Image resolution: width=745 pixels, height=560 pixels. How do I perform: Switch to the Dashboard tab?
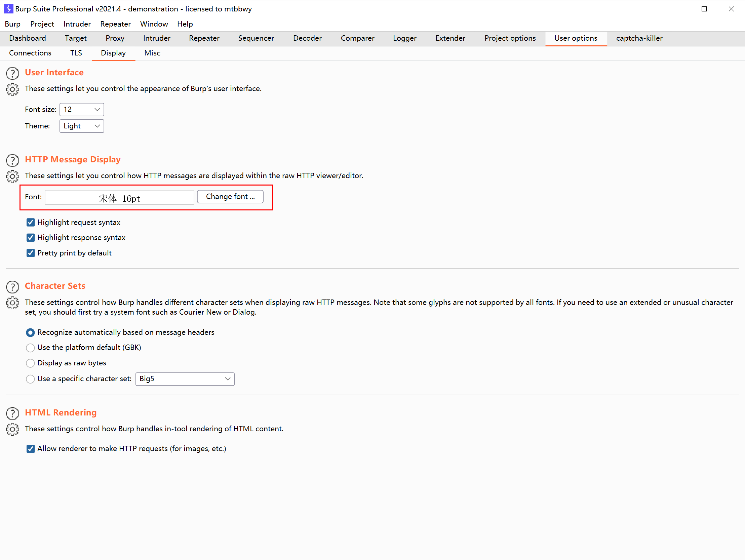pyautogui.click(x=28, y=38)
